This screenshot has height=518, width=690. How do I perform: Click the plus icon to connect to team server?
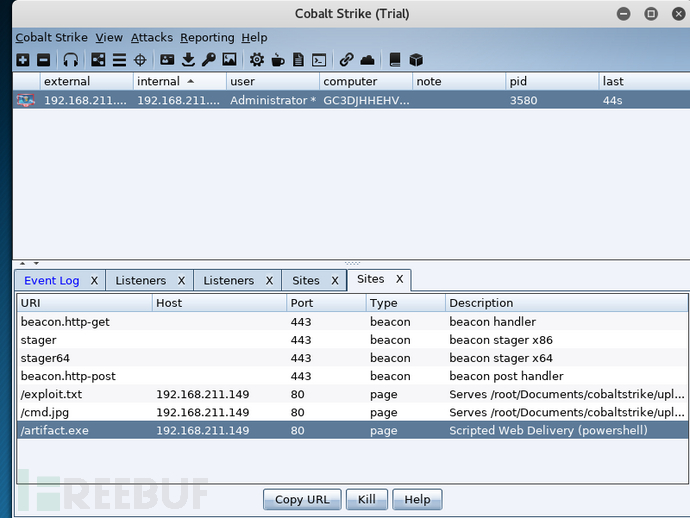pos(23,60)
